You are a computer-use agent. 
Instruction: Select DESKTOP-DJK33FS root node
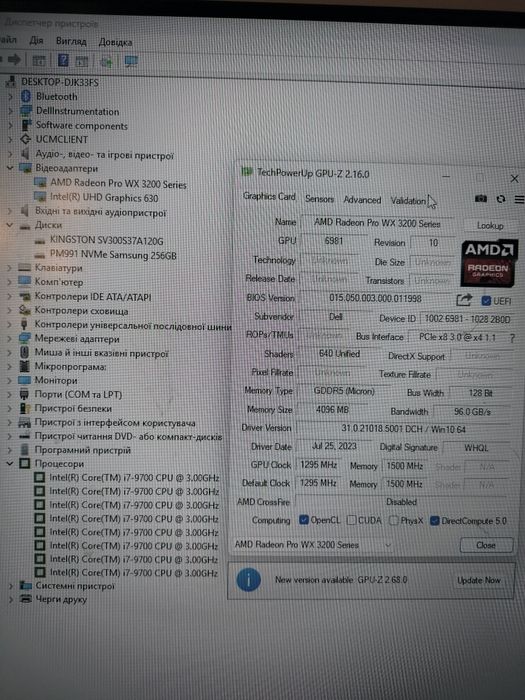60,82
